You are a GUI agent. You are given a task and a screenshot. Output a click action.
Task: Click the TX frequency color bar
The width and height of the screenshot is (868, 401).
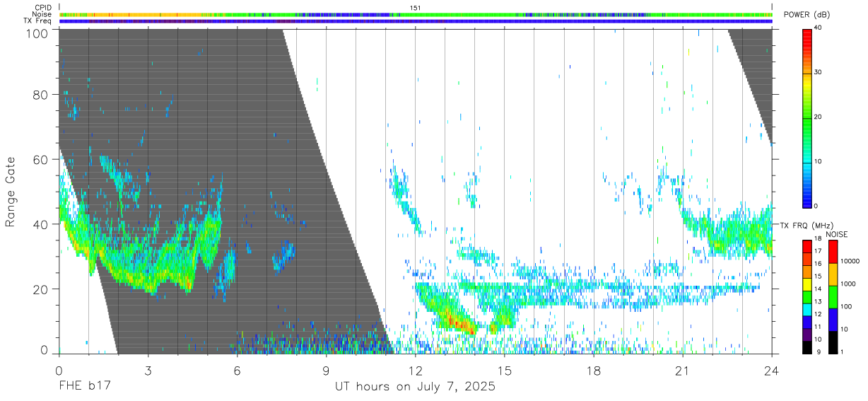807,297
